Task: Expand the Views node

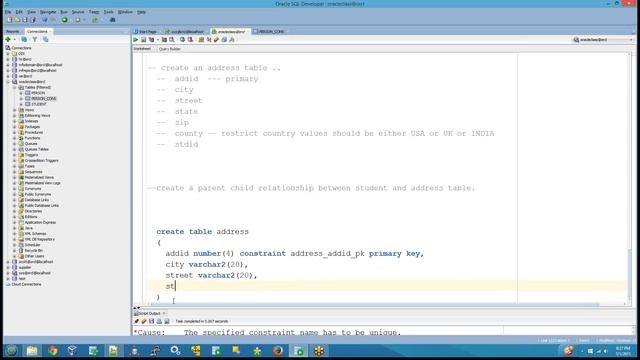Action: point(15,110)
